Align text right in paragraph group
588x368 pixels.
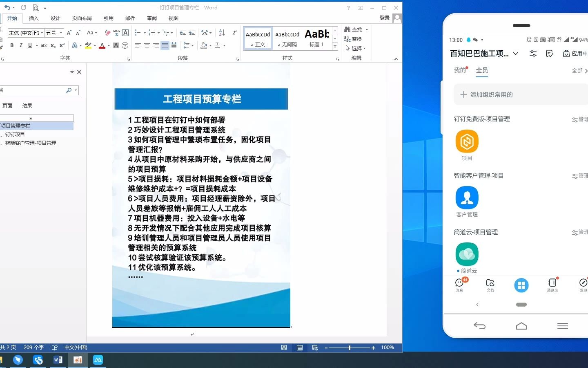(x=156, y=45)
